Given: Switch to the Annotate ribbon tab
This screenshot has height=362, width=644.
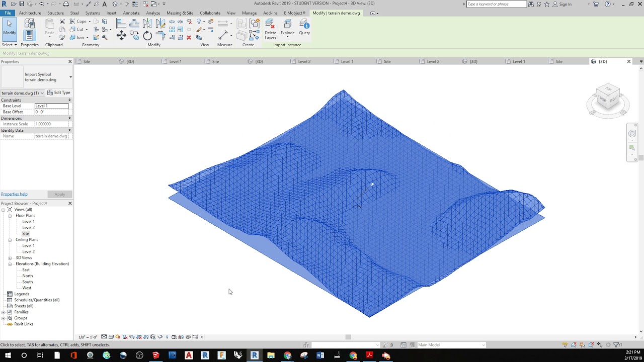Looking at the screenshot, I should 131,13.
